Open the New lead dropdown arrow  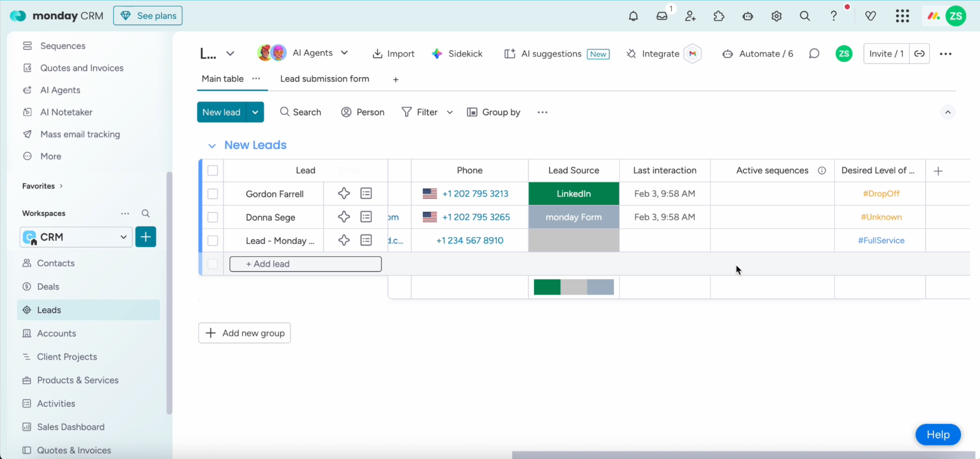[x=255, y=112]
